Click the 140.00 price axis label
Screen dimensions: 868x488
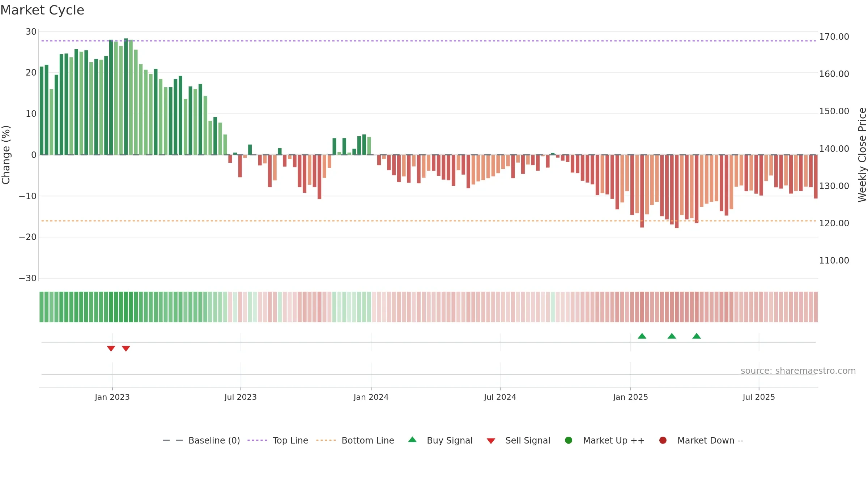(834, 149)
